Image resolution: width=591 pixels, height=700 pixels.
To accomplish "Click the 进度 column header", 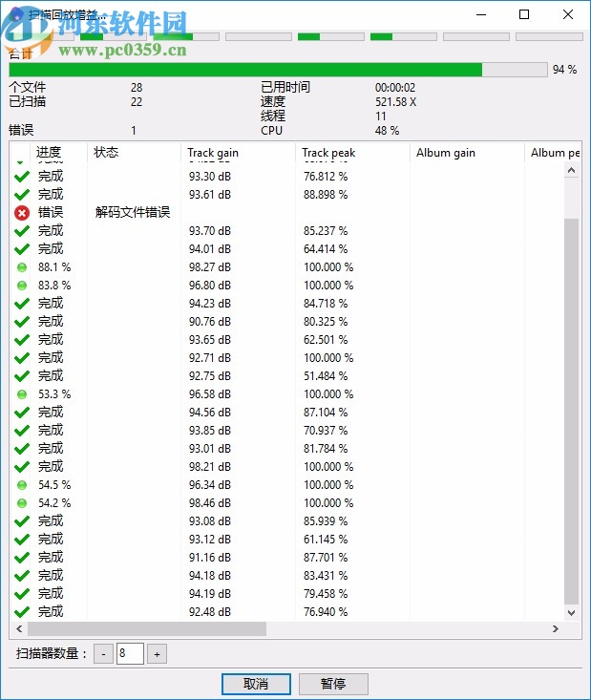I will [x=58, y=152].
